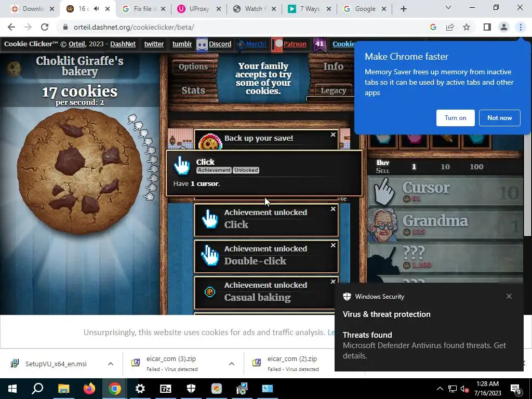
Task: Open the Stats panel
Action: pos(193,90)
